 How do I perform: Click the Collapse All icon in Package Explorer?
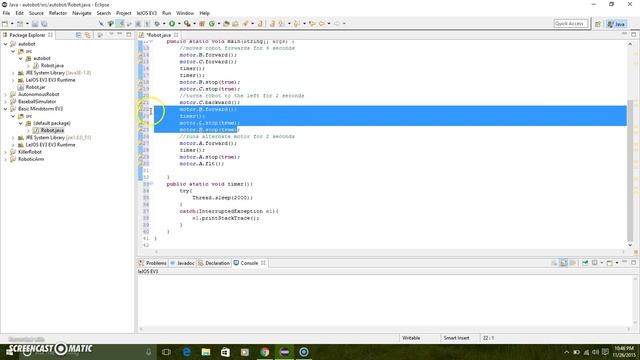[78, 35]
